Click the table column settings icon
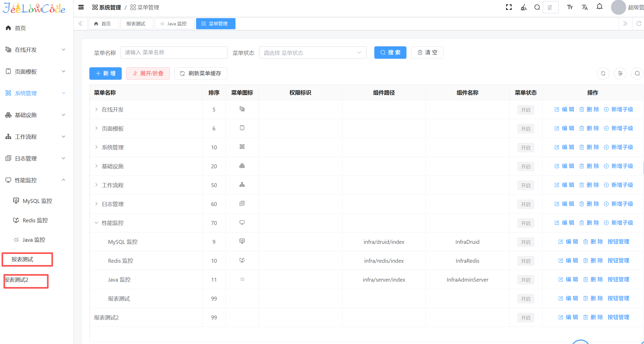The width and height of the screenshot is (644, 344). 620,74
